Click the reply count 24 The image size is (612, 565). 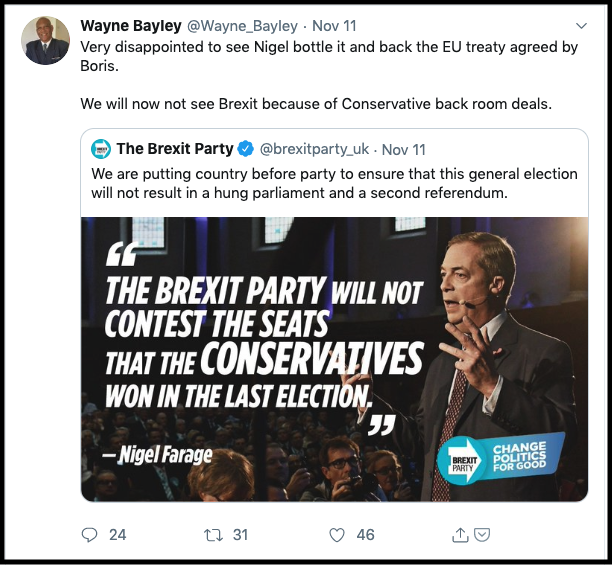point(118,535)
